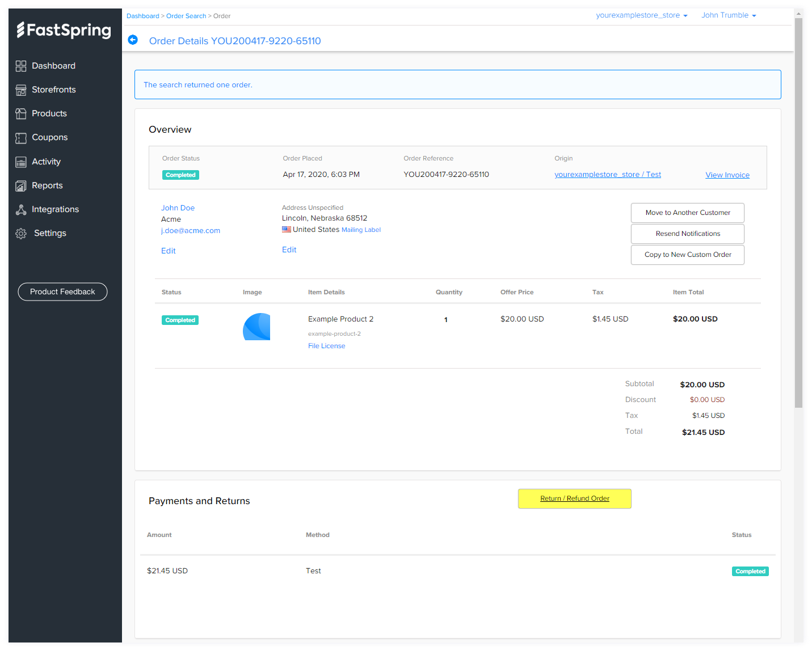Click the Activity list icon
The height and width of the screenshot is (651, 812).
coord(21,162)
